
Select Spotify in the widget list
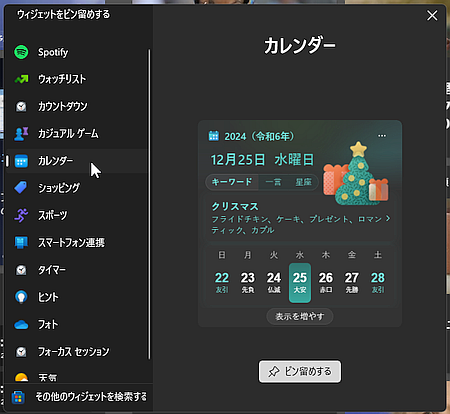(x=77, y=52)
